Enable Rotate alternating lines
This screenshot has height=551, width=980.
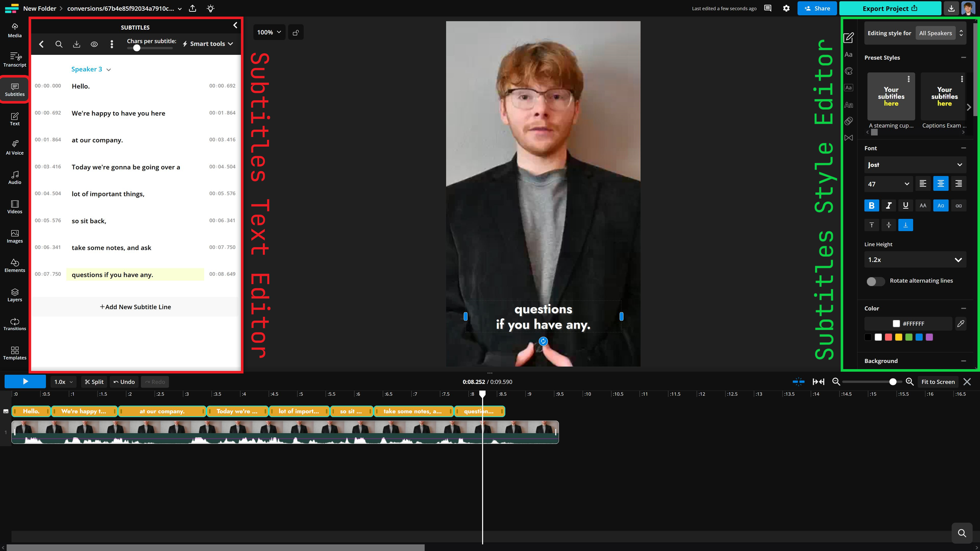875,281
